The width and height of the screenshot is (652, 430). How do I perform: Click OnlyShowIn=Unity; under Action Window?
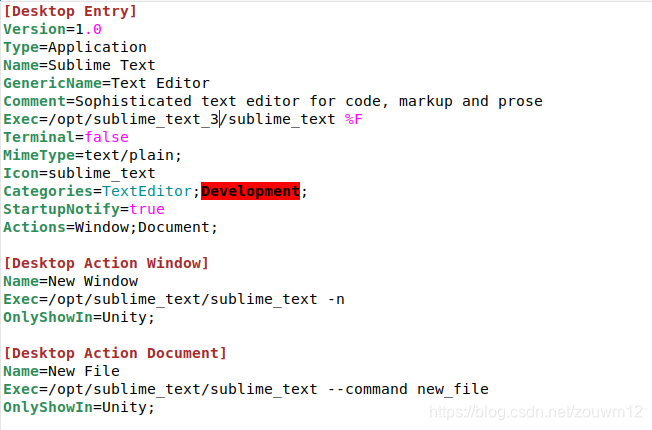pos(79,317)
